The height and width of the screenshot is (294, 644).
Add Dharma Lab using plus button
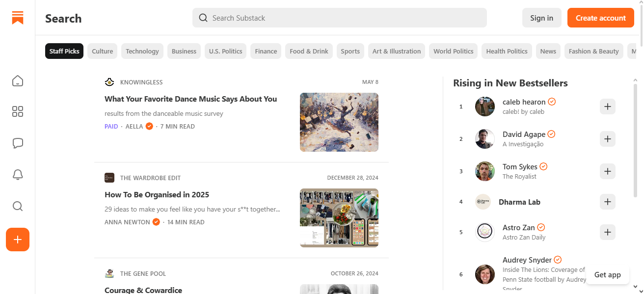(607, 202)
